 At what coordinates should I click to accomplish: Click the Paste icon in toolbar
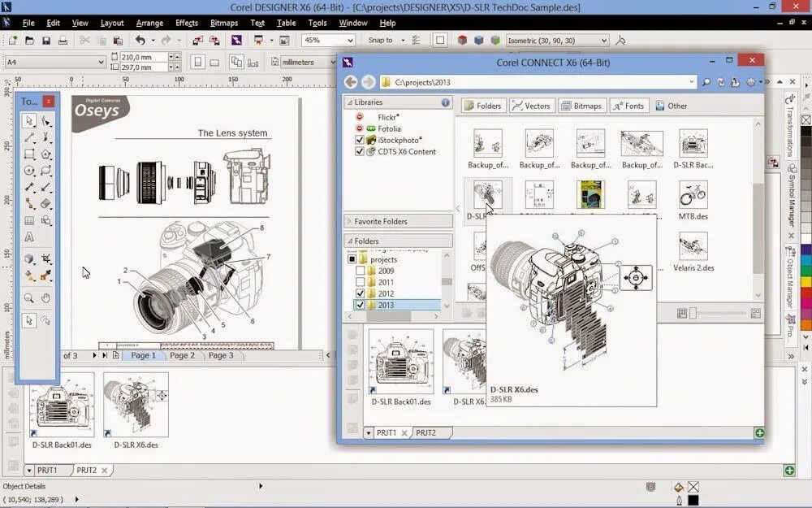[118, 40]
